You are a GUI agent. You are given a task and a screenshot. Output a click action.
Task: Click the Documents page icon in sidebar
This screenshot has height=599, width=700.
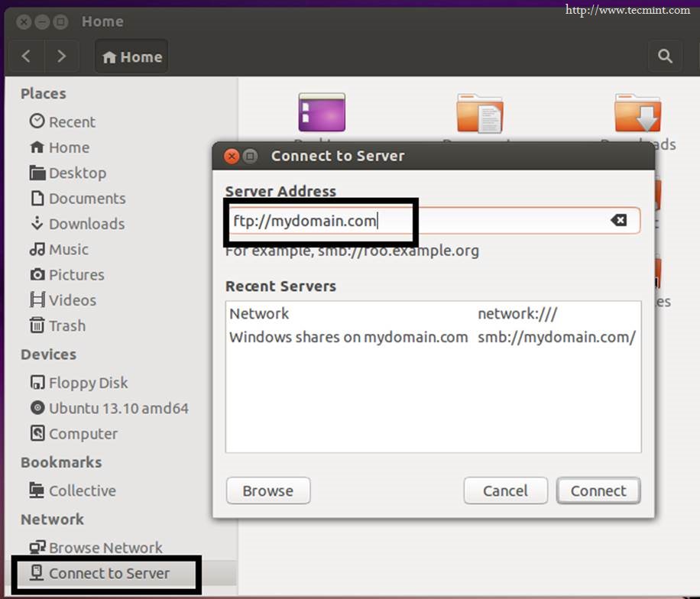pos(37,198)
